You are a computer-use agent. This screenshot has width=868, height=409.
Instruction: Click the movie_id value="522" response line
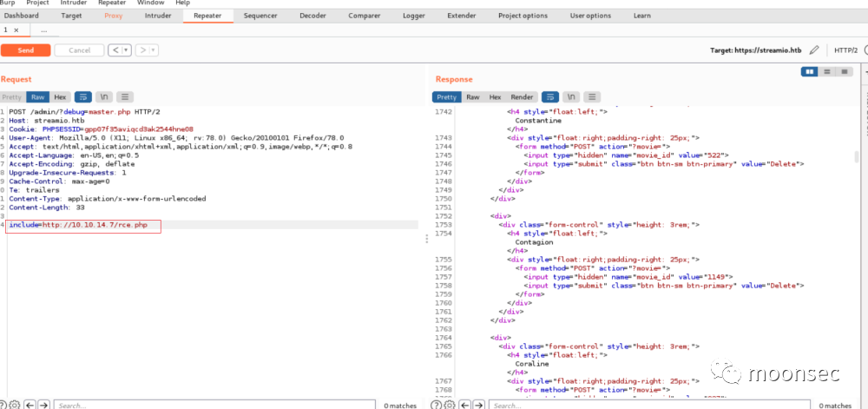click(x=626, y=155)
